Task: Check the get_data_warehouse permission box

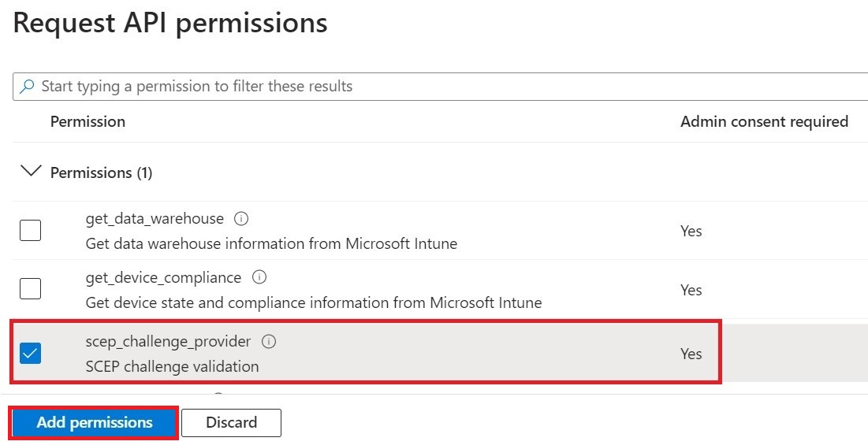Action: point(31,230)
